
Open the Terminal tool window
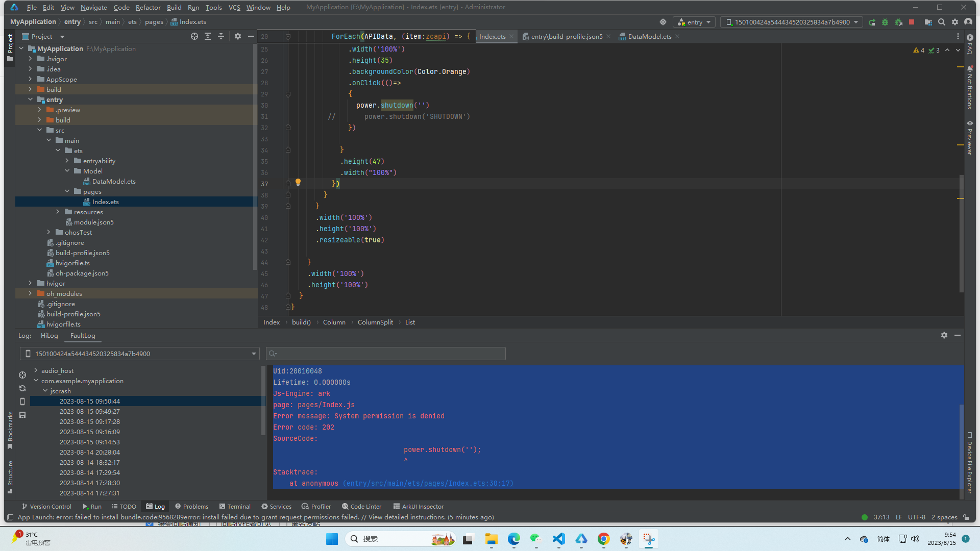pos(235,506)
